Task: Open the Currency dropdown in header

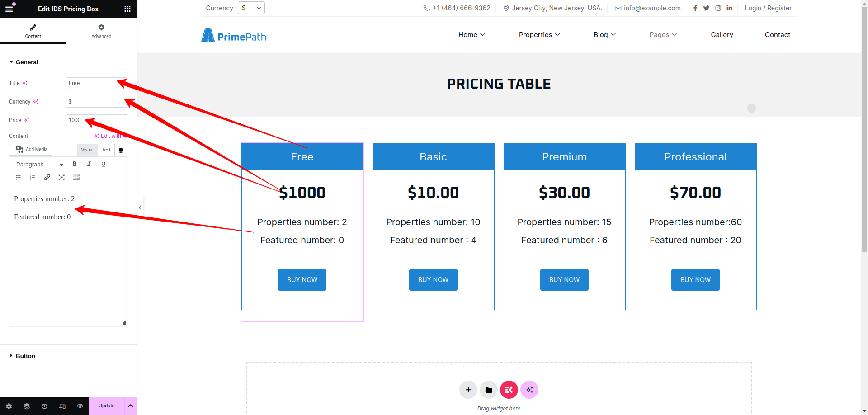Action: [251, 8]
